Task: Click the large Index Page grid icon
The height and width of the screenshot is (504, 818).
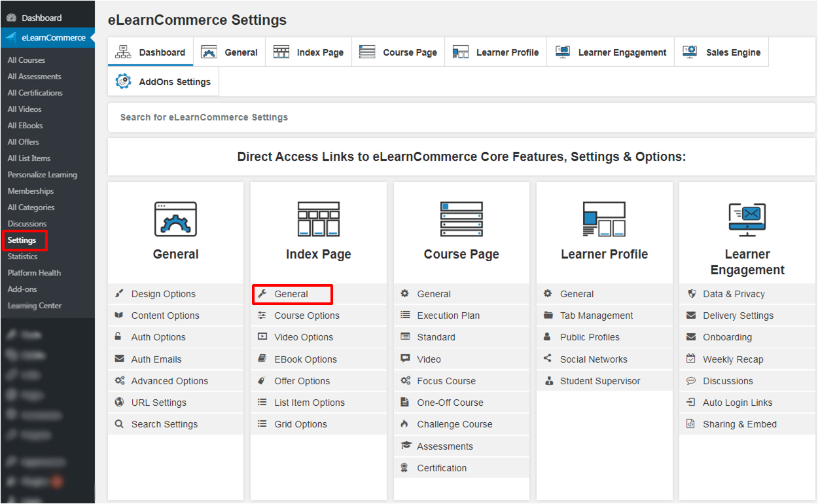Action: point(319,219)
